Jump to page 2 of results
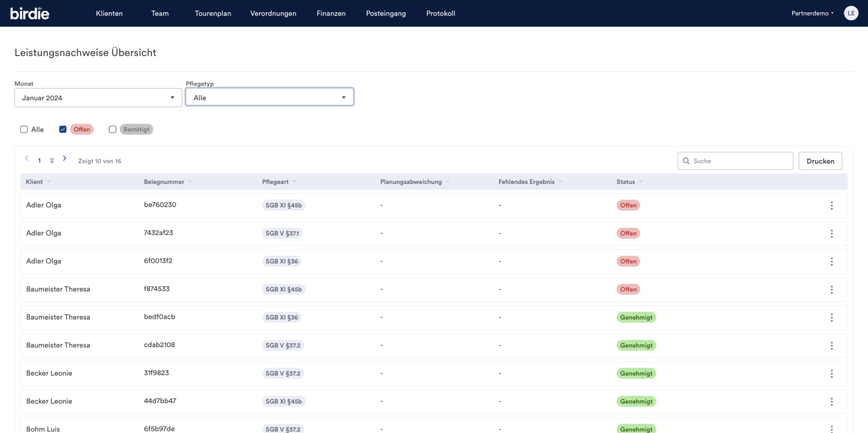Viewport: 868px width, 433px height. (52, 161)
